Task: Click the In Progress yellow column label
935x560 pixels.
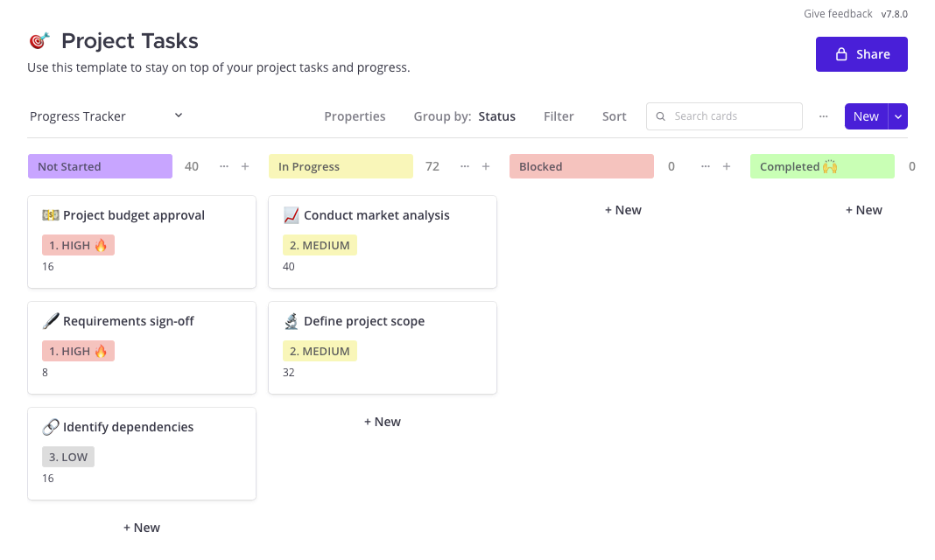Action: [341, 166]
